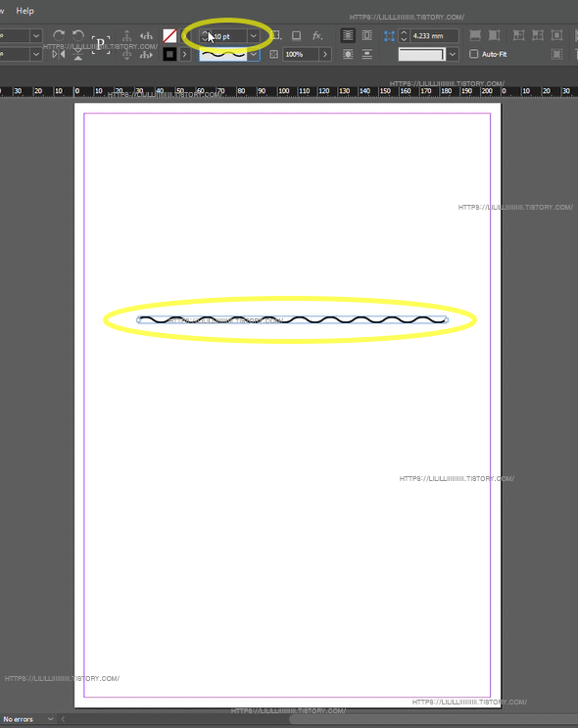Screen dimensions: 578x728
Task: Select Wrap Around Object Shape icon
Action: tap(348, 54)
